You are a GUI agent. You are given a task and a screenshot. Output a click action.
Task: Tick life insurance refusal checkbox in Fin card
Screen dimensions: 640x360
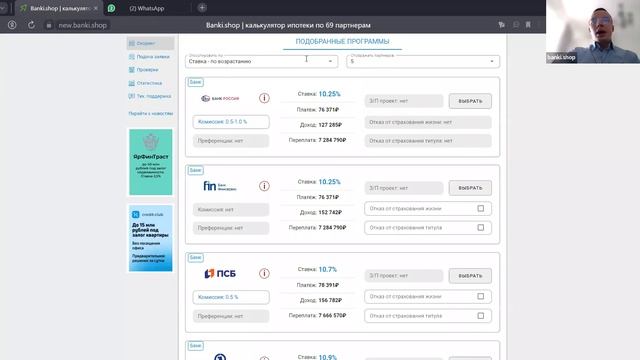[x=481, y=209]
